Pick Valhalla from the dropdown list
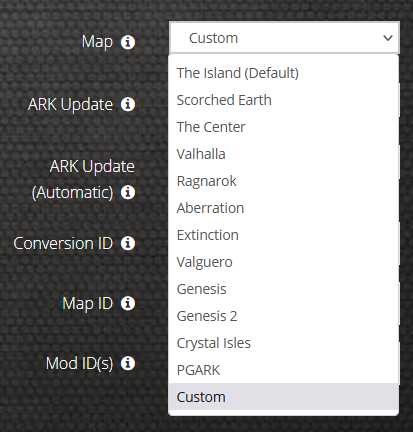 point(284,154)
